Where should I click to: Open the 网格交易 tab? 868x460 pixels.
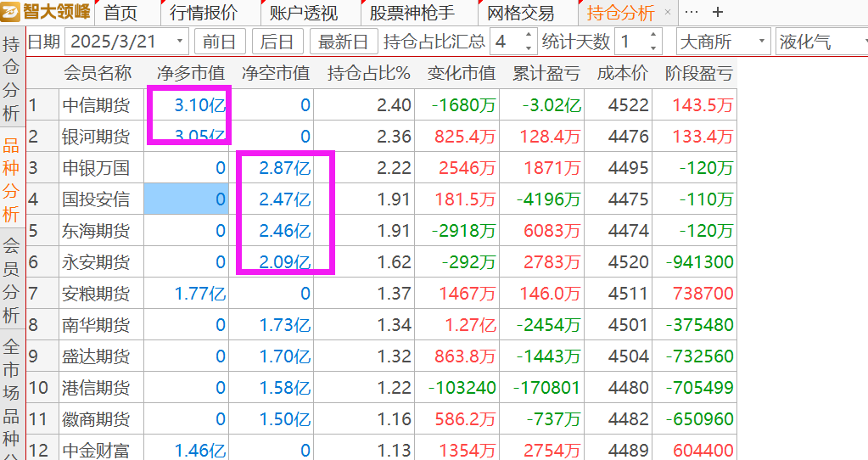(x=520, y=13)
